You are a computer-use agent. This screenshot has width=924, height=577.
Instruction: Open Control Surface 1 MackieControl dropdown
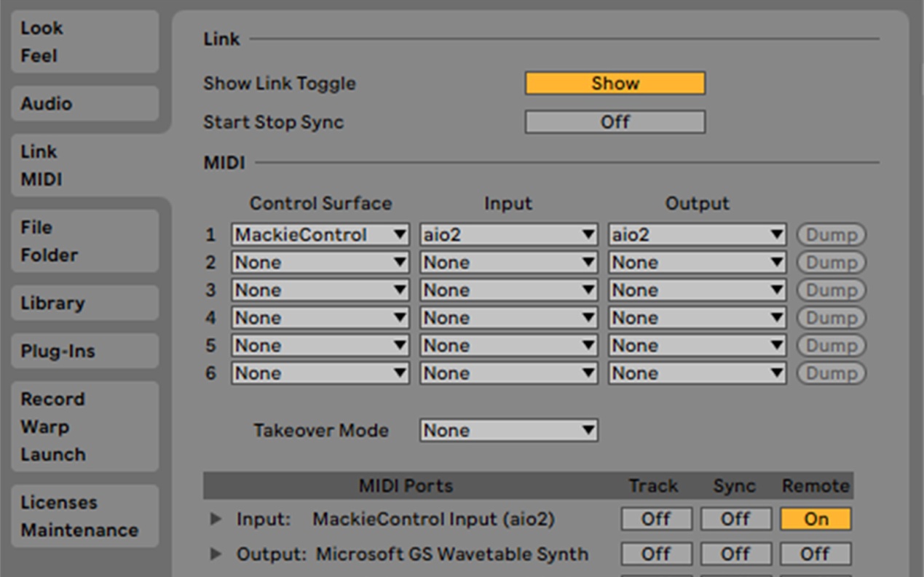320,235
